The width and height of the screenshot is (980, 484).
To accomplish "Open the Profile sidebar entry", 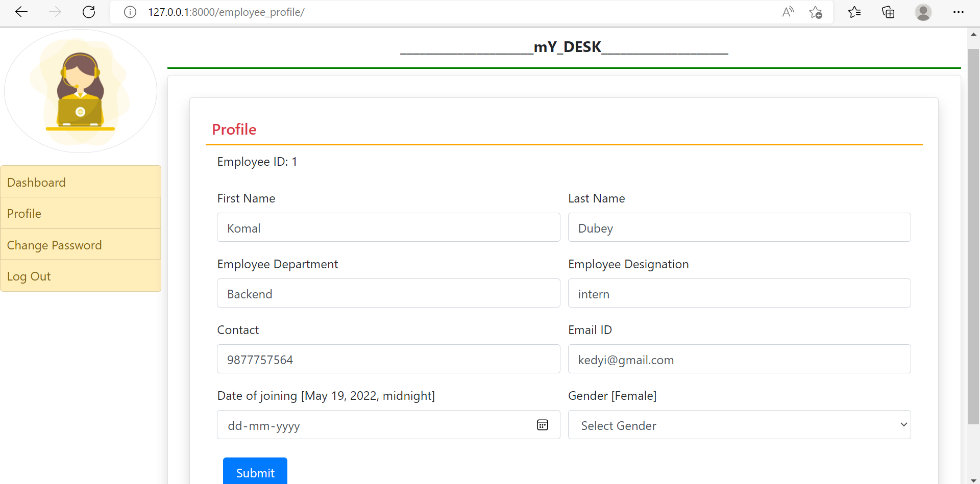I will click(x=24, y=213).
